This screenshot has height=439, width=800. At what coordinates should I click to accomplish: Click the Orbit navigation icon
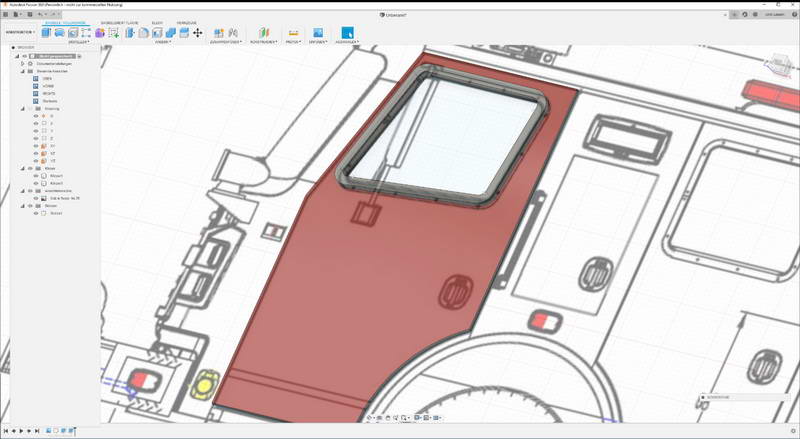click(x=370, y=418)
